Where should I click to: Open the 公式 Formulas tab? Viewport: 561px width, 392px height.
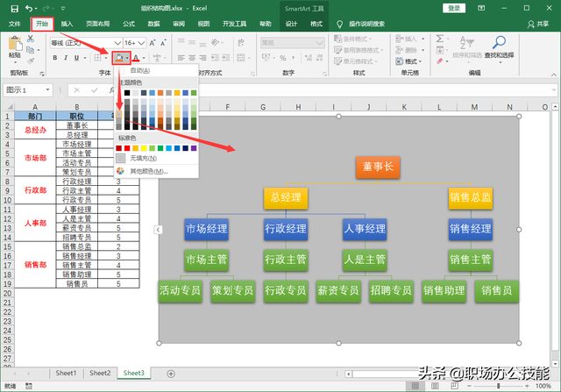pos(129,24)
